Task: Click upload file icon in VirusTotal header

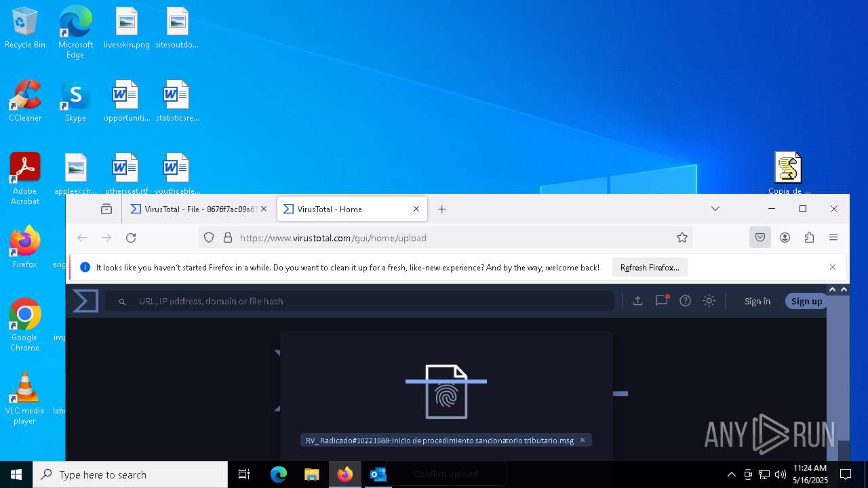Action: click(637, 301)
